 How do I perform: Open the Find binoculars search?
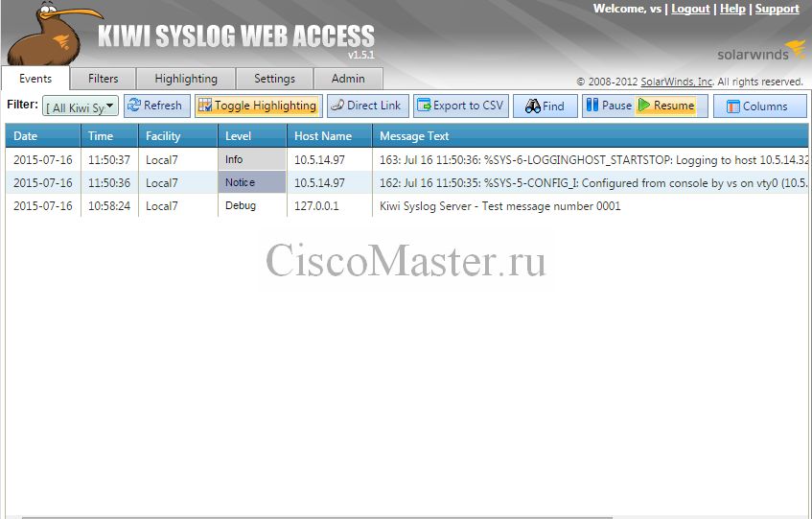tap(545, 106)
